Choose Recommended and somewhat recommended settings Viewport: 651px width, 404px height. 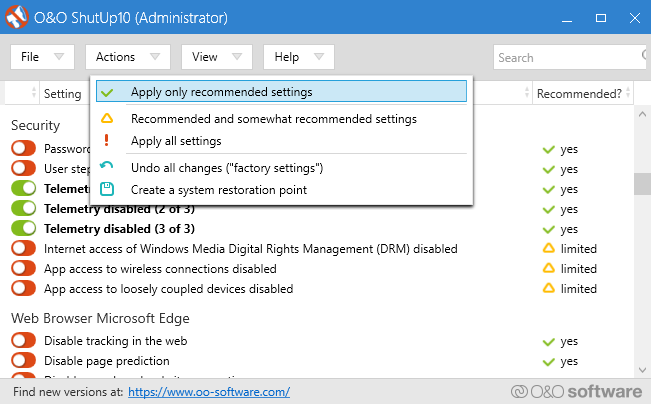[281, 119]
